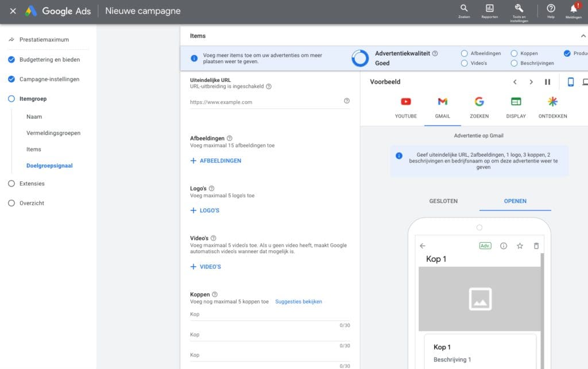Screen dimensions: 588x369
Task: Go to Doelgroepsignaal in the sidebar
Action: (x=49, y=166)
